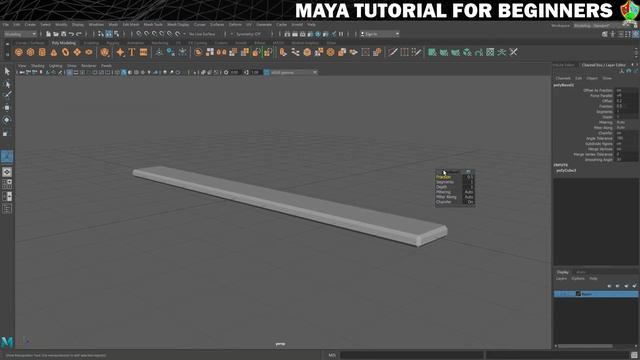Select the Scale tool in Tool Box

(x=7, y=133)
